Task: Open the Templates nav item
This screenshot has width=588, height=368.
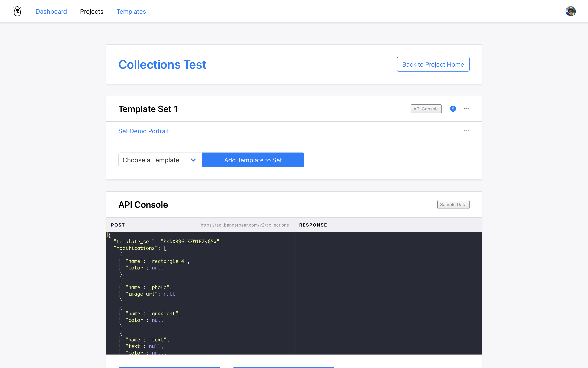Action: click(131, 11)
